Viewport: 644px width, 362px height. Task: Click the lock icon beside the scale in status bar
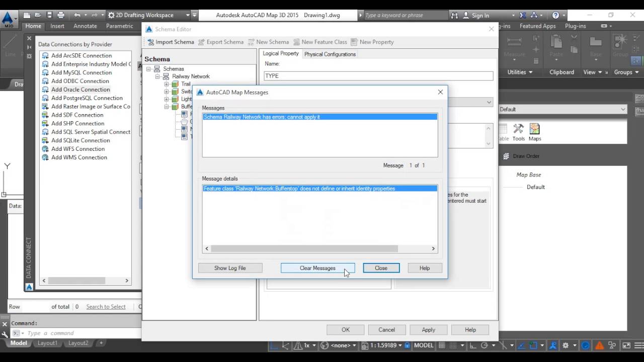408,345
